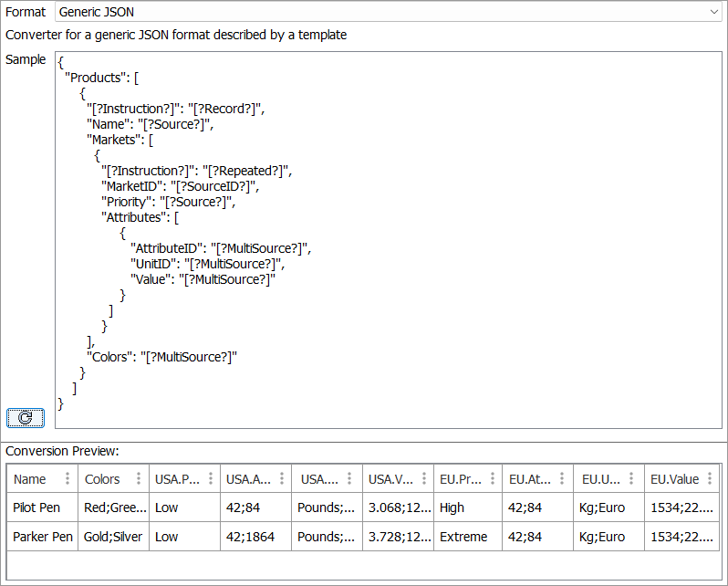Open the Name column menu dots
The width and height of the screenshot is (728, 586).
[68, 479]
